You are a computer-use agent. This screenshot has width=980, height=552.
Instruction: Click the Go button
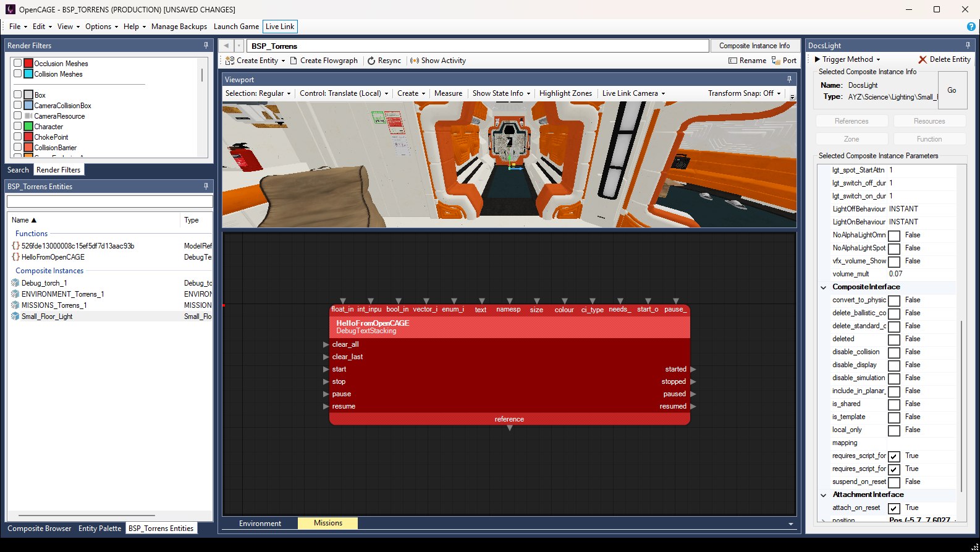[x=952, y=90]
